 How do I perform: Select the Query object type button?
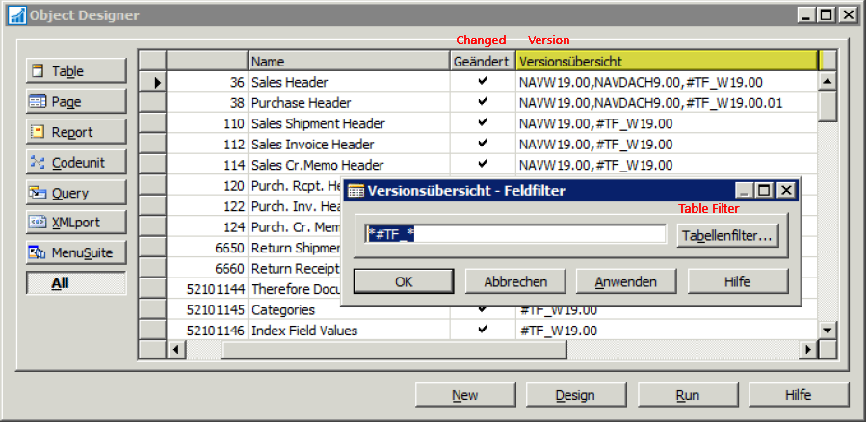click(76, 193)
